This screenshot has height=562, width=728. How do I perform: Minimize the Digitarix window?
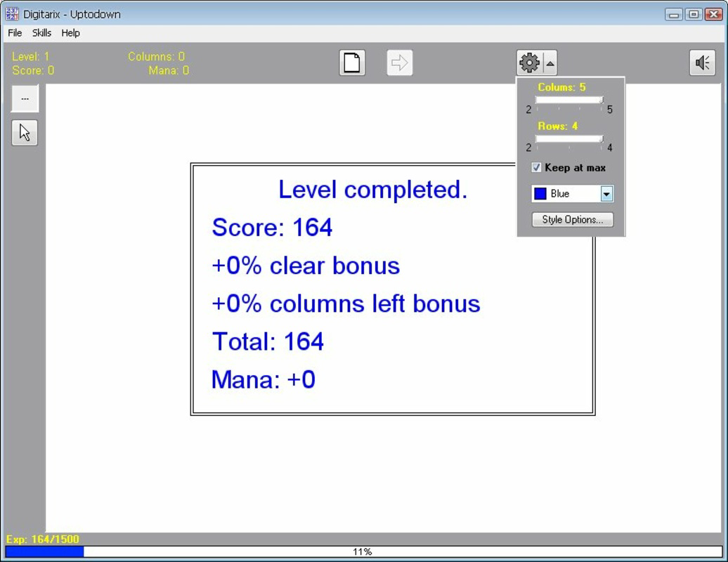674,14
